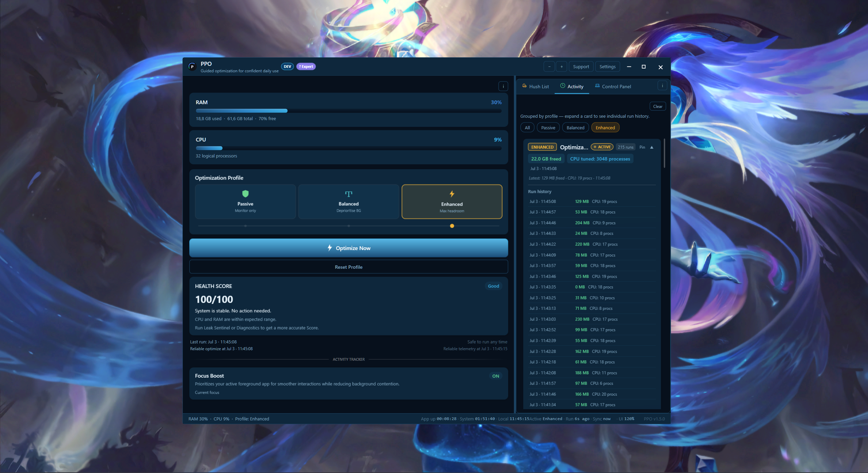Filter activity by All profiles
Image resolution: width=868 pixels, height=473 pixels.
point(527,128)
